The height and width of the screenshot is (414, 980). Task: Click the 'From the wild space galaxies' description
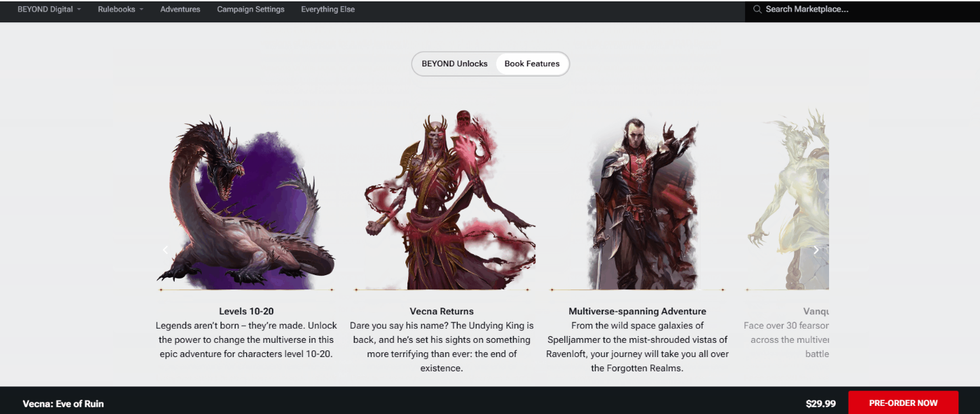(638, 347)
